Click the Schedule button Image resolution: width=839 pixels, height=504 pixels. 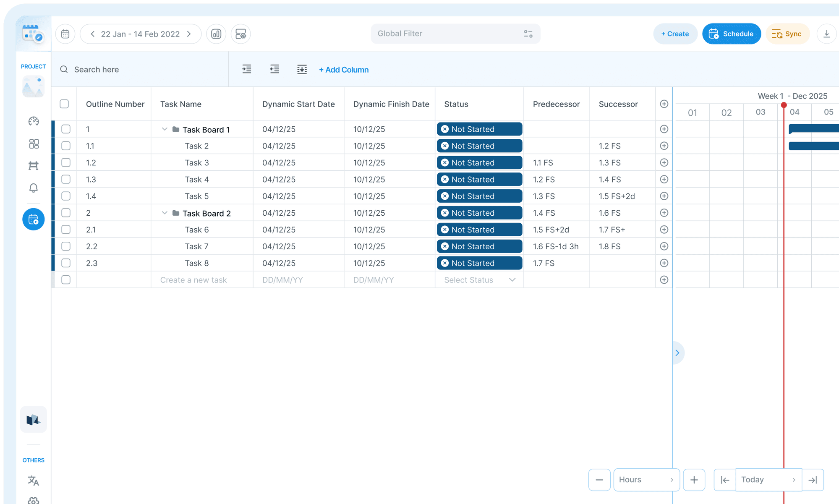pyautogui.click(x=731, y=34)
